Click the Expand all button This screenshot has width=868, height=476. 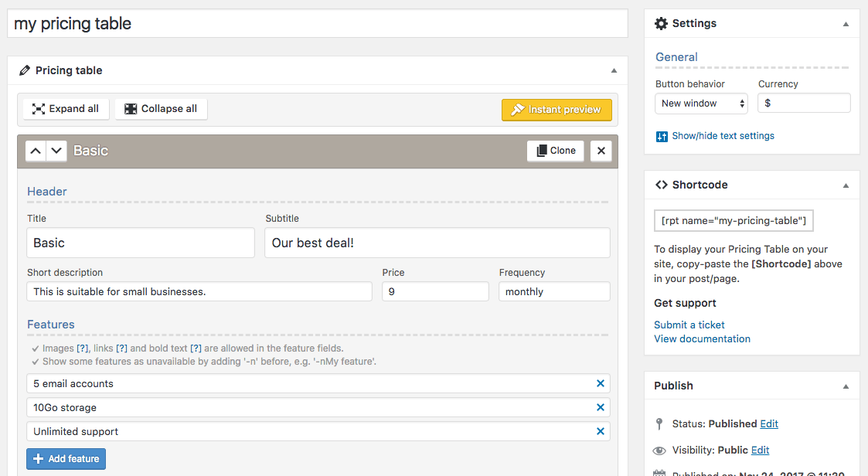pyautogui.click(x=66, y=109)
